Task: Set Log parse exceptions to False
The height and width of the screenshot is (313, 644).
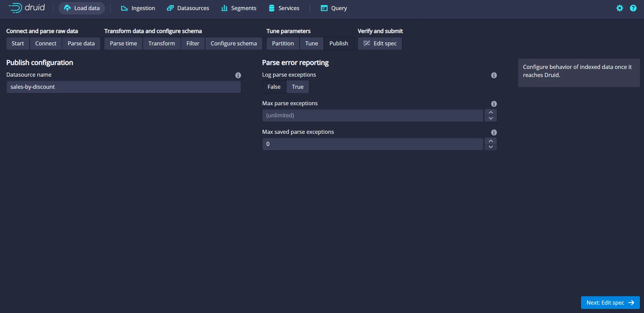Action: pyautogui.click(x=274, y=87)
